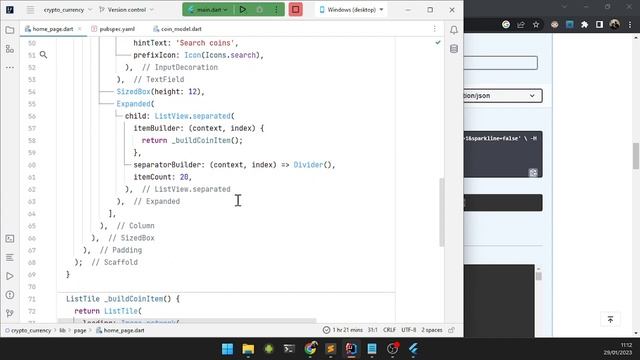Open the Terminal tool window icon
640x360 pixels.
(10, 239)
